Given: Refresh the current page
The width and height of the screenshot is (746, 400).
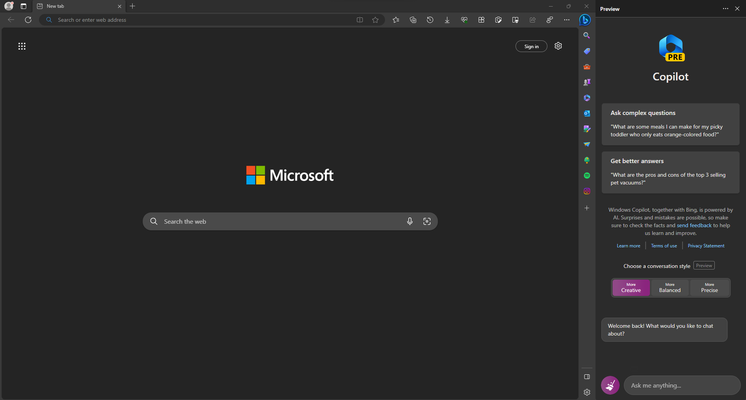Looking at the screenshot, I should pyautogui.click(x=28, y=20).
